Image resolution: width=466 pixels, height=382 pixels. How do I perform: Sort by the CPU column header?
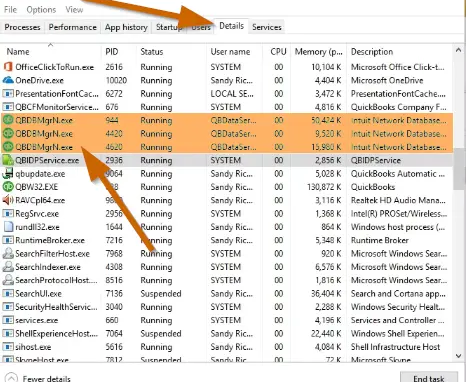point(277,52)
